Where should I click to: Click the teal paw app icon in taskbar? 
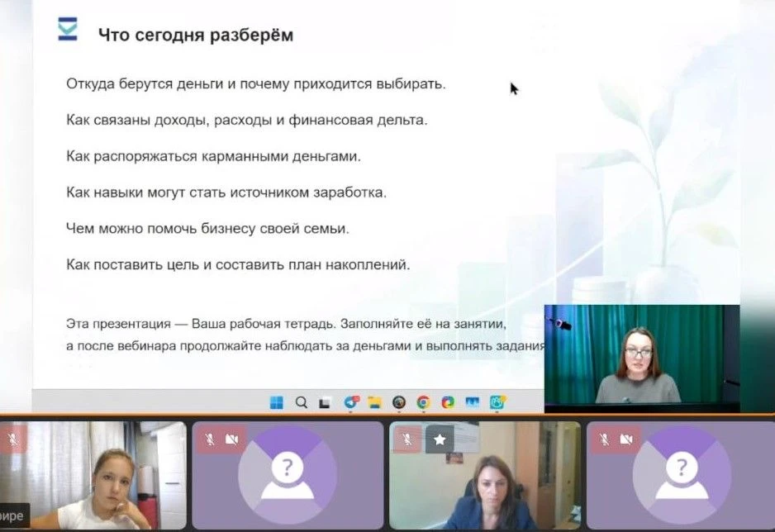click(497, 402)
